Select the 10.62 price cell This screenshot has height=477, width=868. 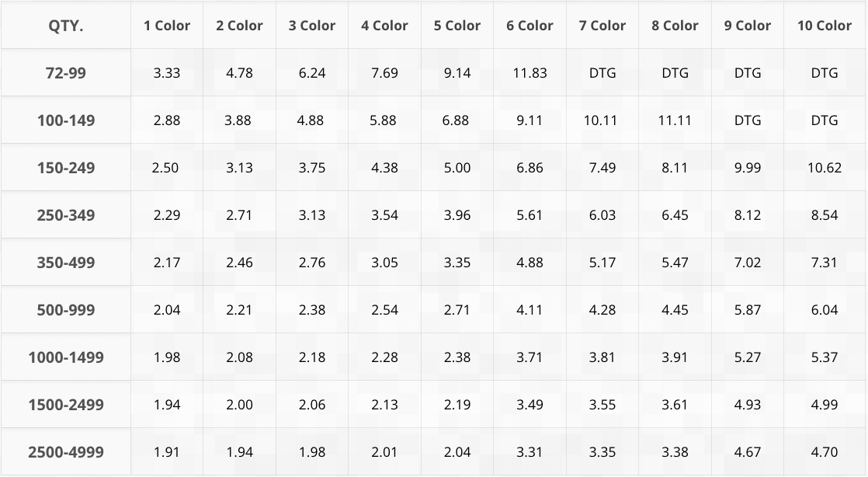[x=825, y=168]
